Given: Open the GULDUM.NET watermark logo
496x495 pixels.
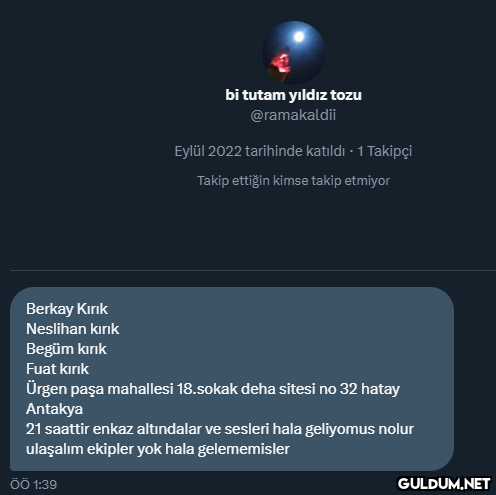Looking at the screenshot, I should [444, 484].
